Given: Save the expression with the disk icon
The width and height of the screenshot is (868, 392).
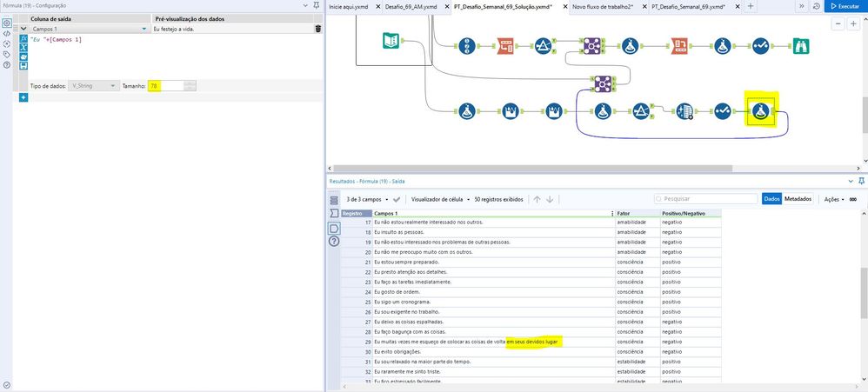Looking at the screenshot, I should (23, 66).
